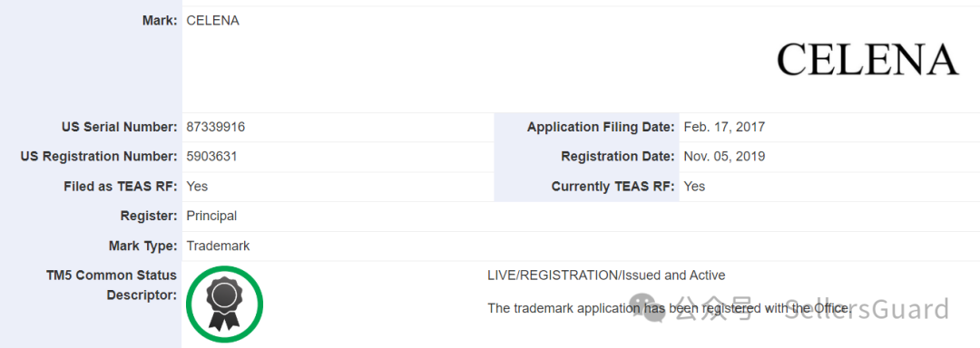The height and width of the screenshot is (348, 980).
Task: Click the Currently TEAS RF Yes value
Action: pos(694,187)
